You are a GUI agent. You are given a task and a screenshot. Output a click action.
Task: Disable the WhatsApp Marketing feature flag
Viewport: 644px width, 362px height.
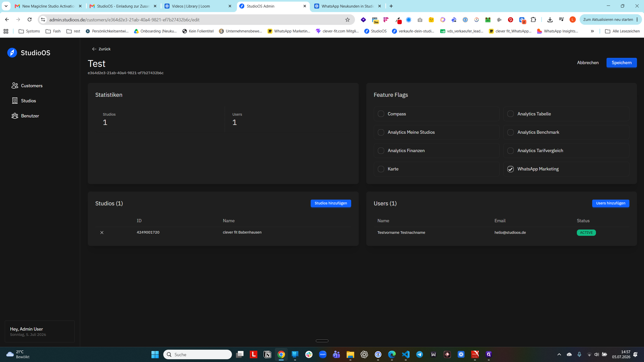tap(510, 169)
